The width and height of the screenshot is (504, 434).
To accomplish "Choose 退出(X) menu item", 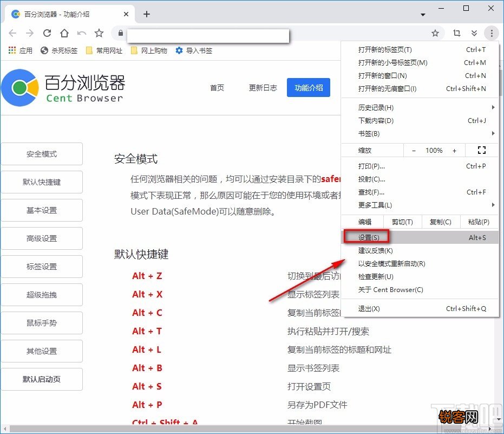I will click(420, 308).
